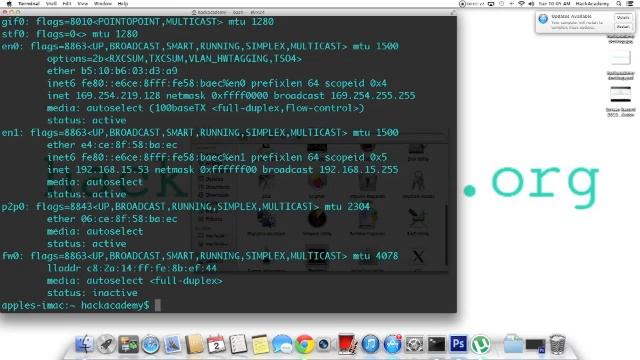This screenshot has width=640, height=360.
Task: Open the blue folder stack in dock
Action: (513, 344)
